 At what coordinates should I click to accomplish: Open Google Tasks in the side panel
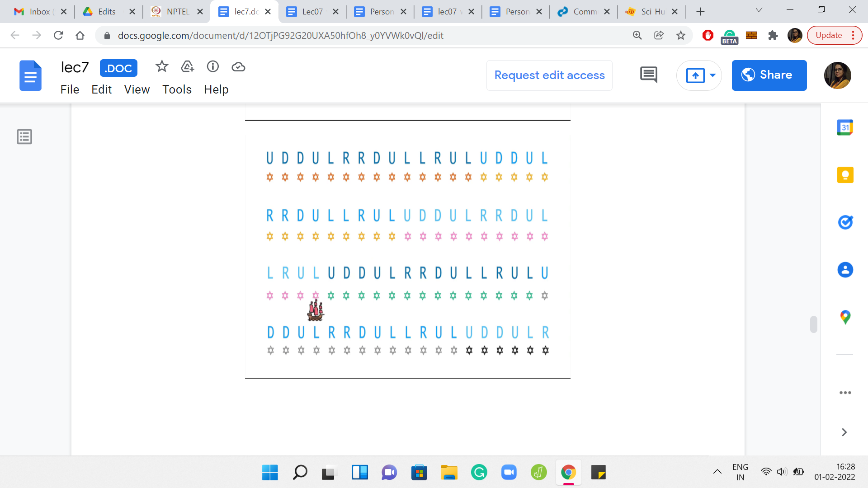pyautogui.click(x=844, y=222)
